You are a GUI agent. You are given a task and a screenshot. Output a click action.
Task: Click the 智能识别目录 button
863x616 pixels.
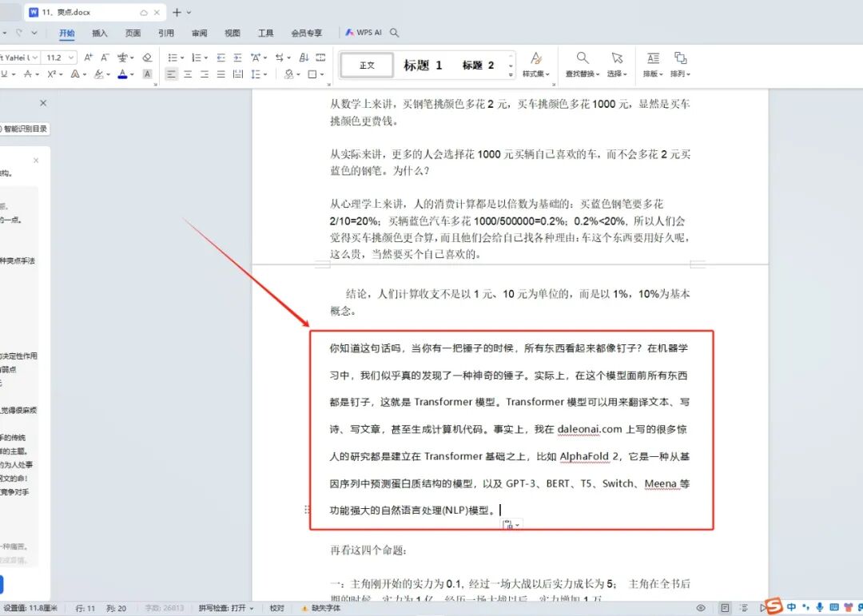(x=23, y=129)
